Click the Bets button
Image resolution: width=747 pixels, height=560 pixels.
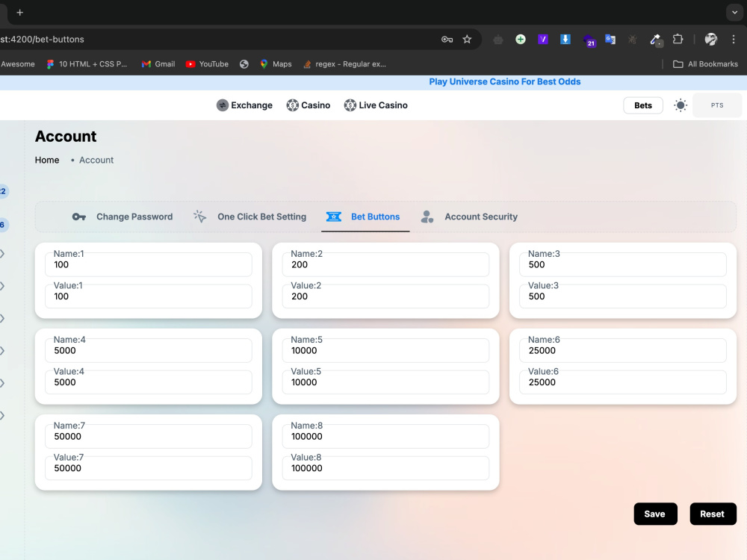tap(642, 105)
